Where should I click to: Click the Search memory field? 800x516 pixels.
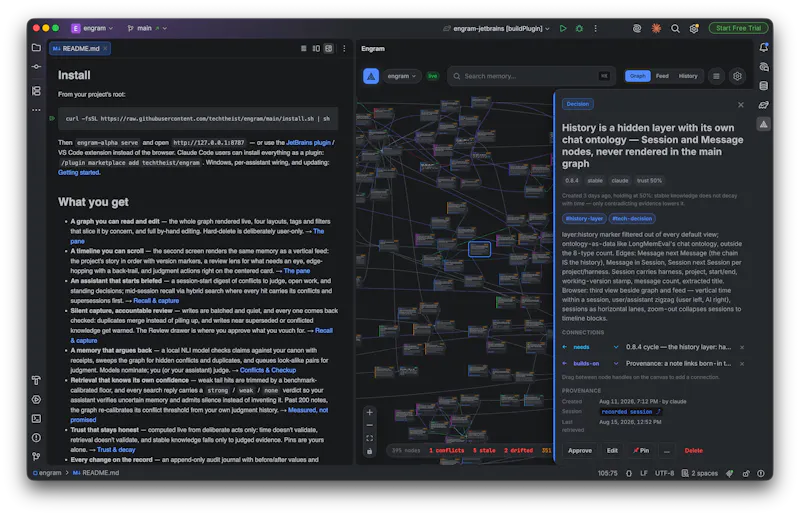530,76
